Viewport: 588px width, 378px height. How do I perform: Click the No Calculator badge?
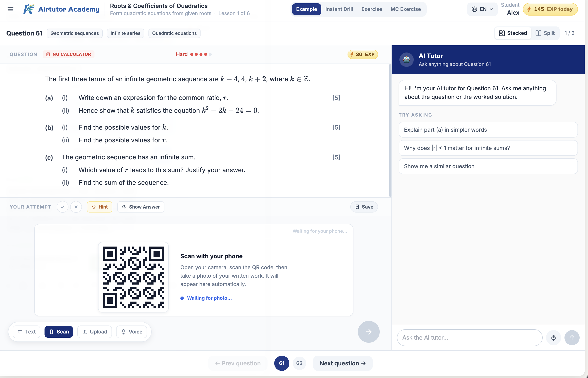69,54
